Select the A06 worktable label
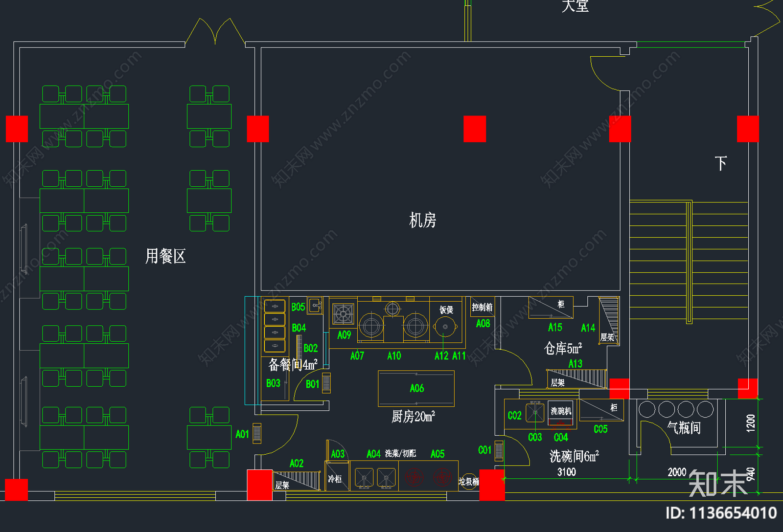 click(x=417, y=388)
